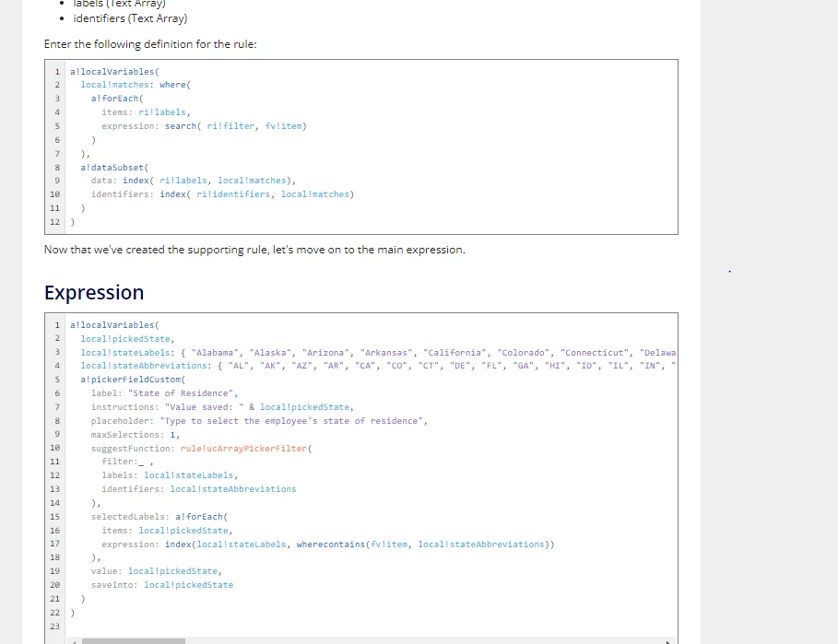Click the 'placeholder:' code line
Screen dimensions: 838x644
pos(259,421)
